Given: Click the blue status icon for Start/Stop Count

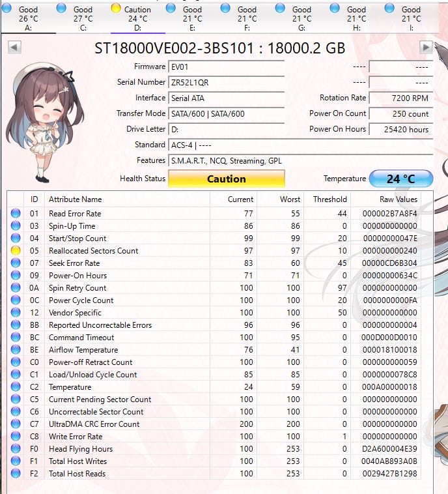Looking at the screenshot, I should pyautogui.click(x=16, y=238).
